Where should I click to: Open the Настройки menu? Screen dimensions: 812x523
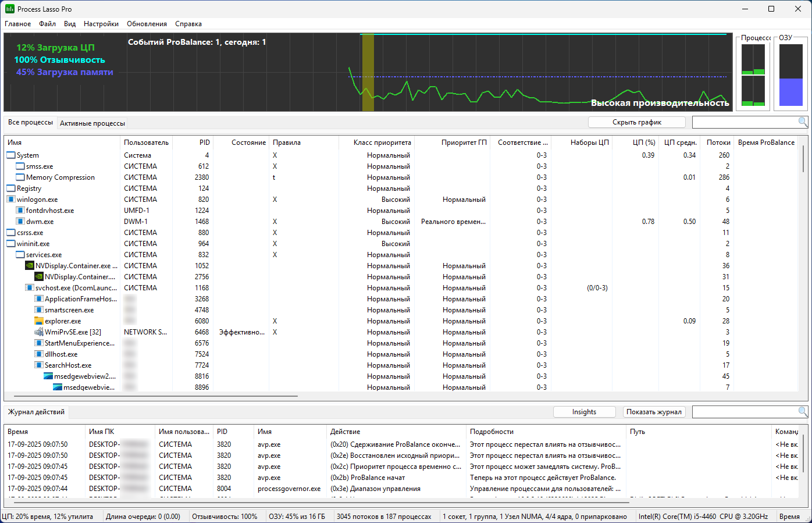[101, 24]
